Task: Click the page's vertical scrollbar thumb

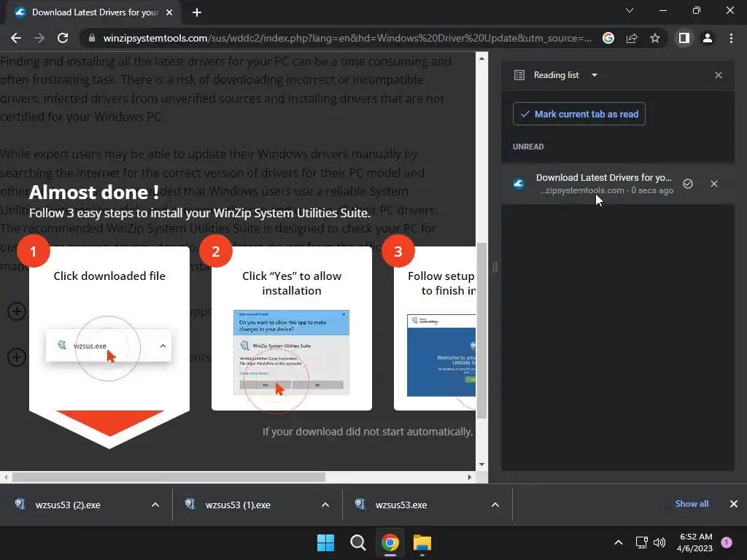Action: point(481,330)
